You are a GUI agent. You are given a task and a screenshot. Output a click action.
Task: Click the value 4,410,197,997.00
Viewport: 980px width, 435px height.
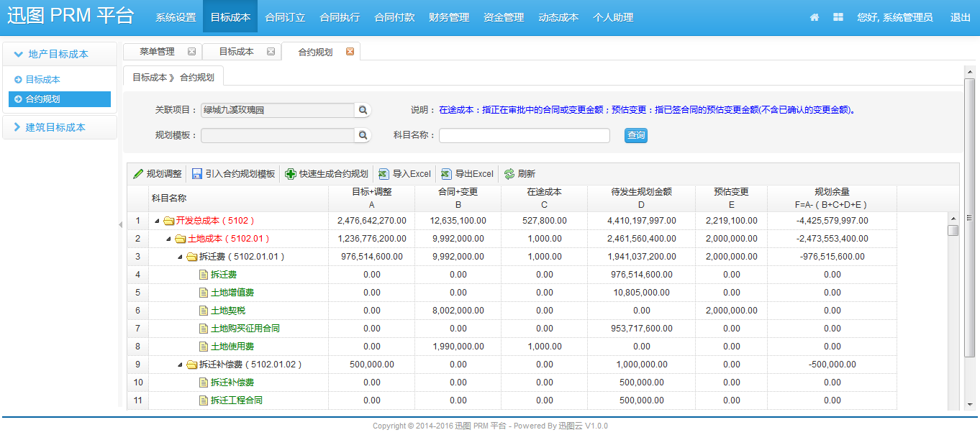click(x=641, y=221)
